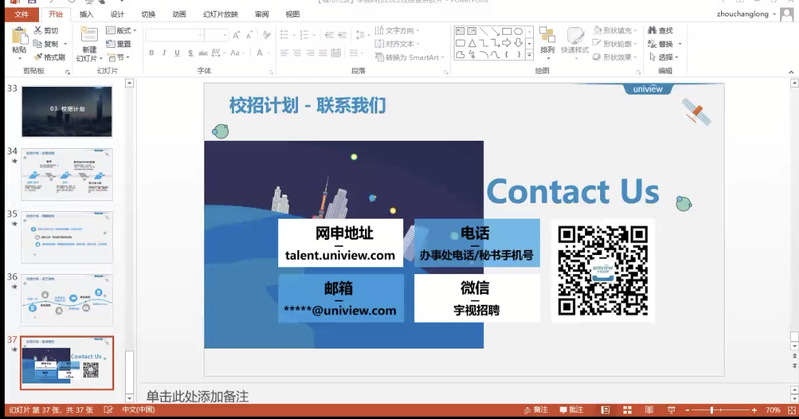
Task: Cut selection with 剪切 scissors
Action: (x=46, y=31)
